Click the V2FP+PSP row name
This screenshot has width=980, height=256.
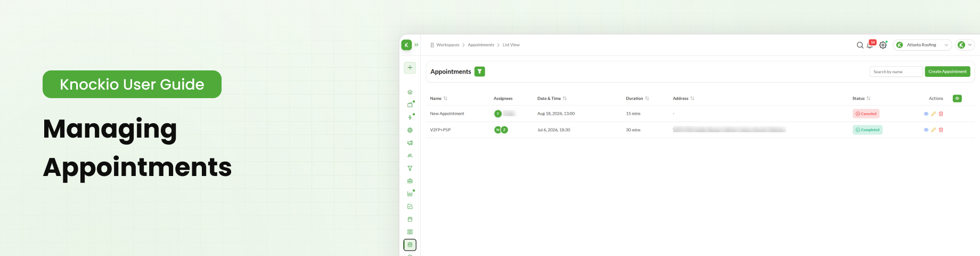pos(440,130)
